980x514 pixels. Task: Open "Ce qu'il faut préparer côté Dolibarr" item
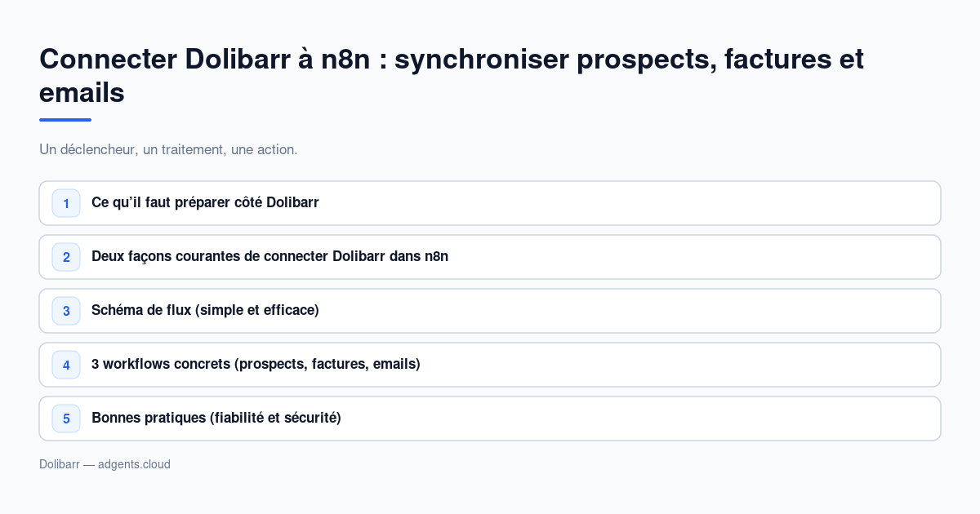click(x=490, y=203)
